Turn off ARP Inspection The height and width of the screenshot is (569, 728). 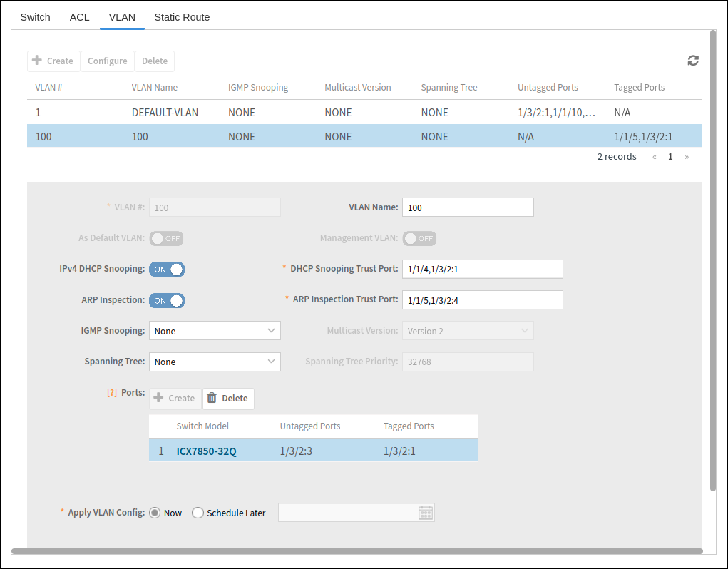click(167, 301)
